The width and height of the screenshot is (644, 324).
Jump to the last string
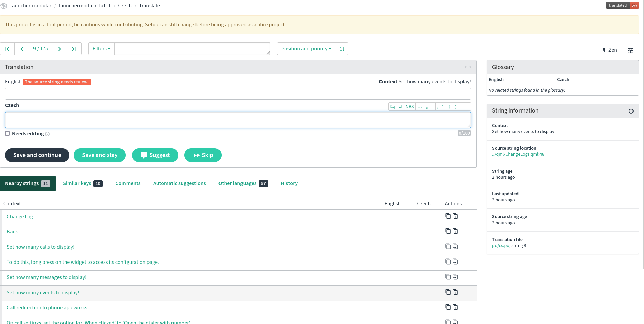[x=74, y=49]
